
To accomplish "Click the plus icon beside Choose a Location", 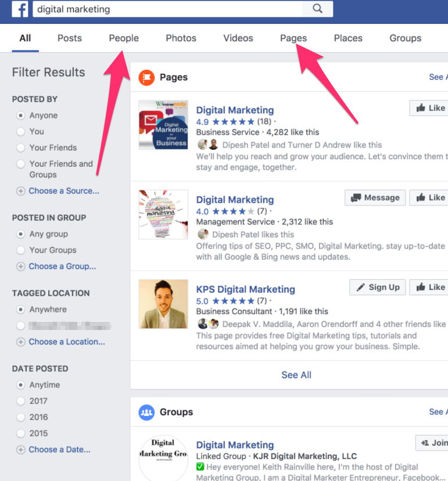I will tap(20, 342).
